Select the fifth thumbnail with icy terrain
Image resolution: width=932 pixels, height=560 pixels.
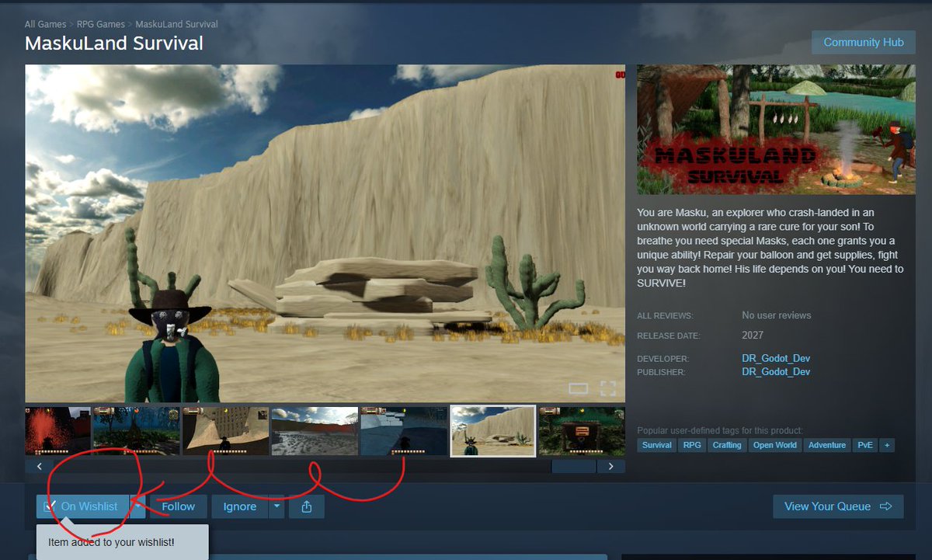(404, 431)
